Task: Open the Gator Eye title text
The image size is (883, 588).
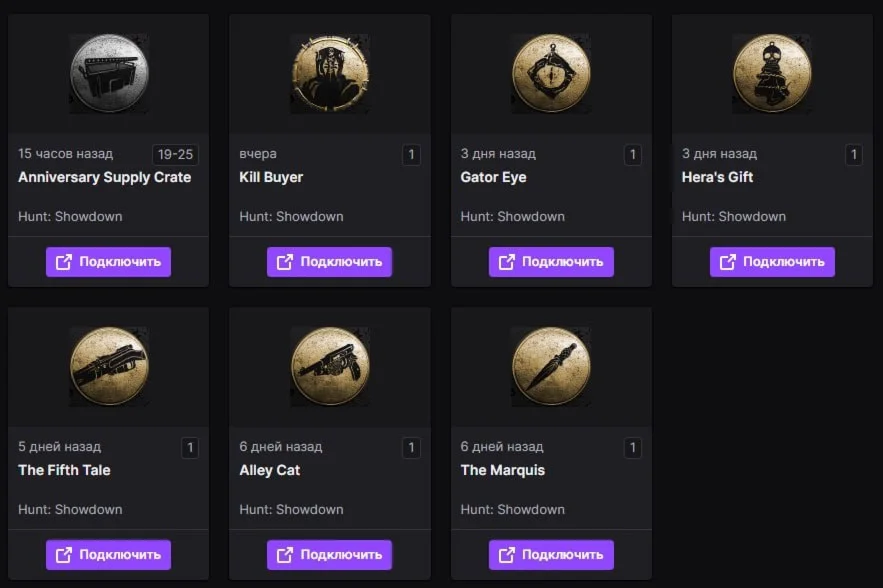Action: point(493,177)
